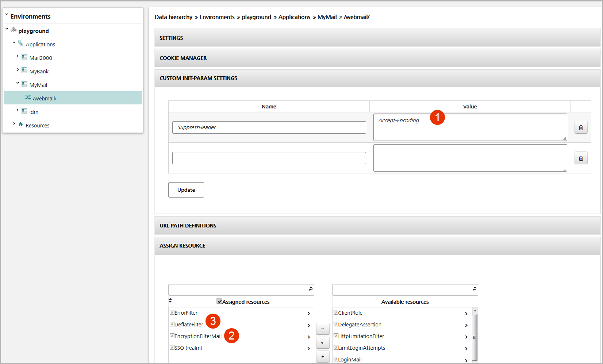The image size is (603, 364).
Task: Toggle the Assigned resources header checkbox
Action: pyautogui.click(x=219, y=301)
